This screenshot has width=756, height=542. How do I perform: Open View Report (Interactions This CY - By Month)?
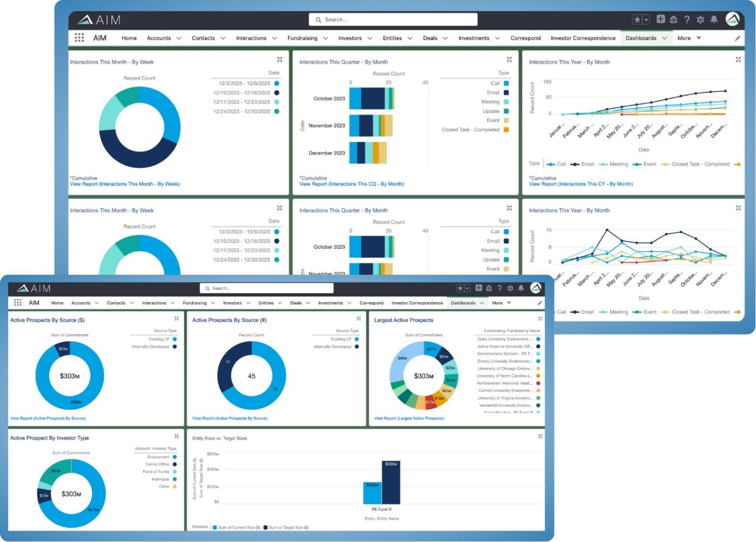click(x=580, y=184)
